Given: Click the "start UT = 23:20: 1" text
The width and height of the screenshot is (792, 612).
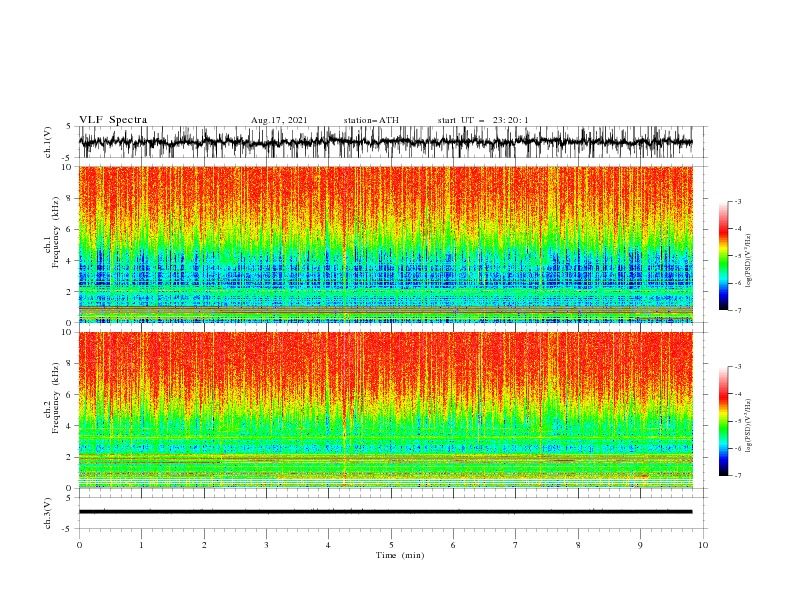Looking at the screenshot, I should (x=483, y=120).
